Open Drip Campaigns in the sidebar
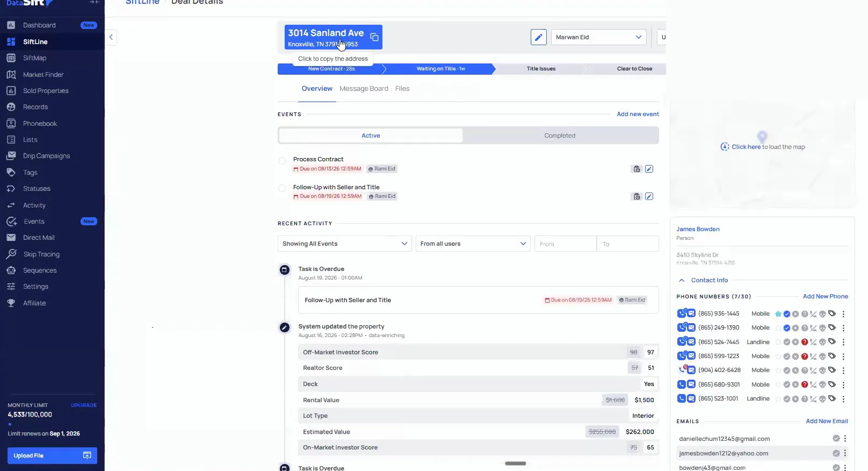The image size is (868, 471). pos(46,156)
